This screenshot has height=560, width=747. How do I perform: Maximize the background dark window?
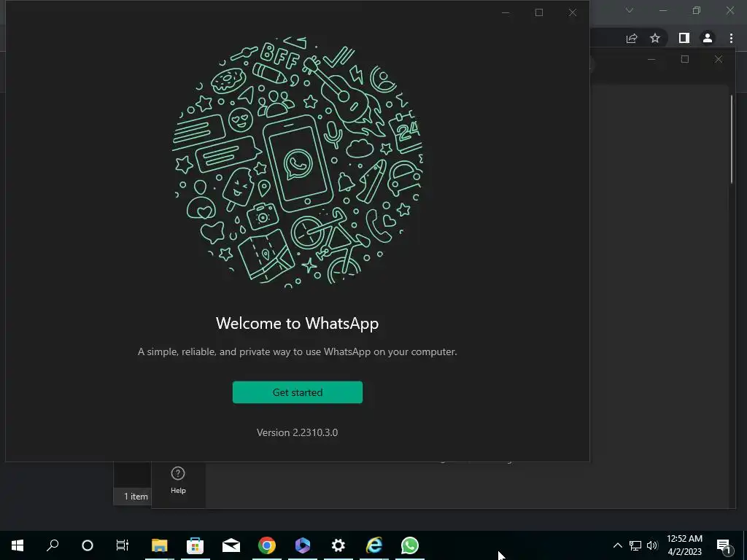point(684,59)
